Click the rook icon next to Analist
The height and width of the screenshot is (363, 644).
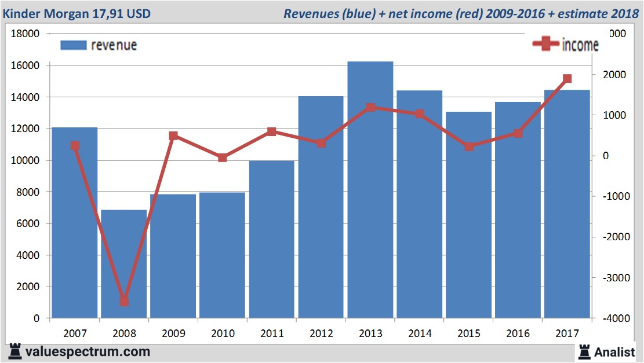click(x=584, y=351)
